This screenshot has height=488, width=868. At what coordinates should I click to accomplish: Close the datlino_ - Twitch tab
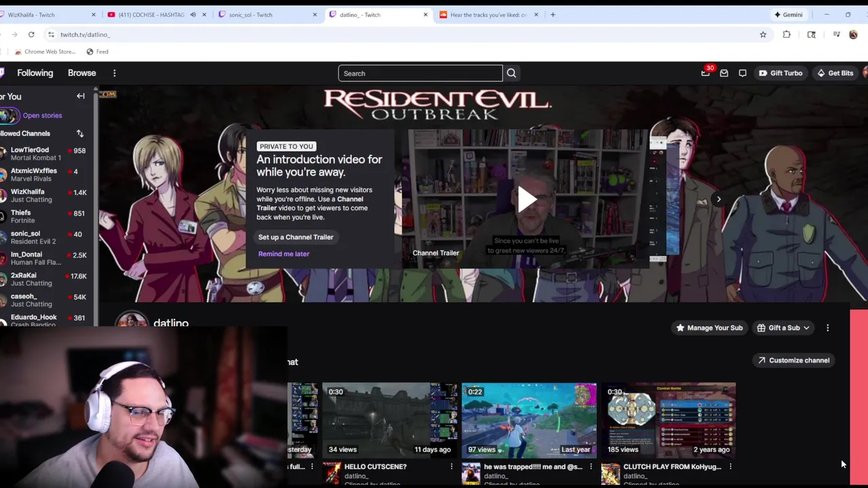coord(425,14)
